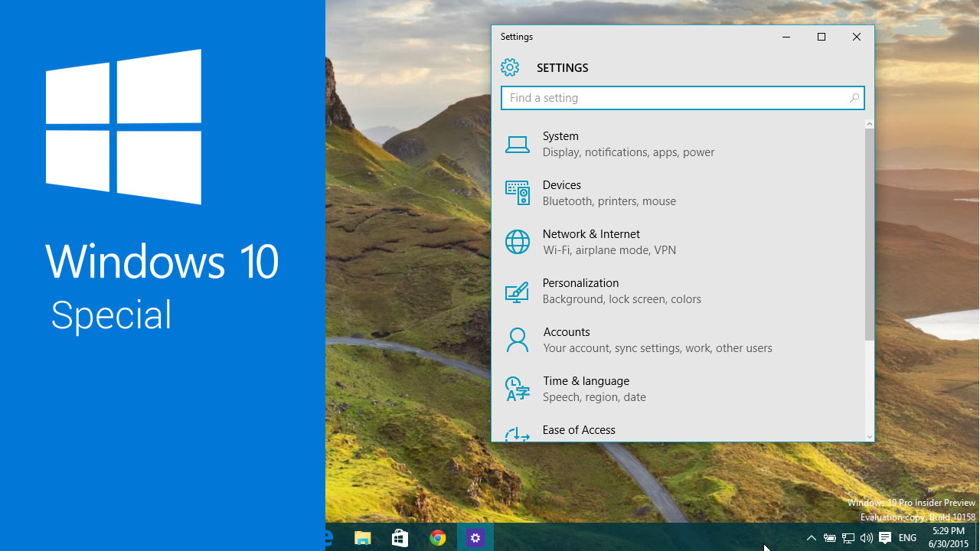Maximize the Settings window
This screenshot has height=551, width=980.
click(822, 37)
